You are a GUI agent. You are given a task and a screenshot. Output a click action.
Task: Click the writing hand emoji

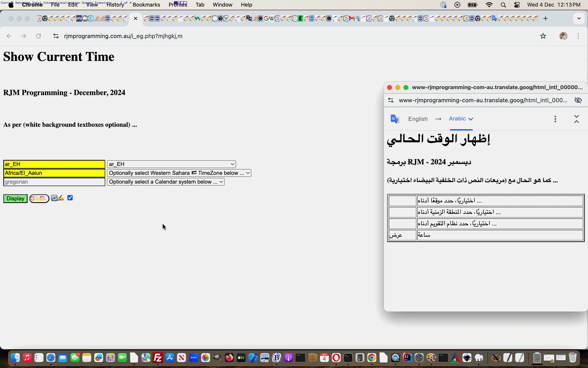pyautogui.click(x=61, y=198)
